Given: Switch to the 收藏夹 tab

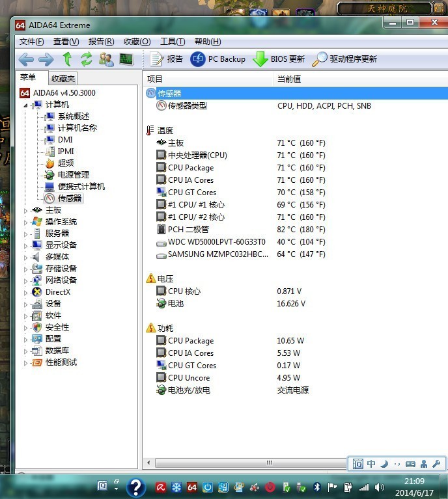Looking at the screenshot, I should click(63, 78).
